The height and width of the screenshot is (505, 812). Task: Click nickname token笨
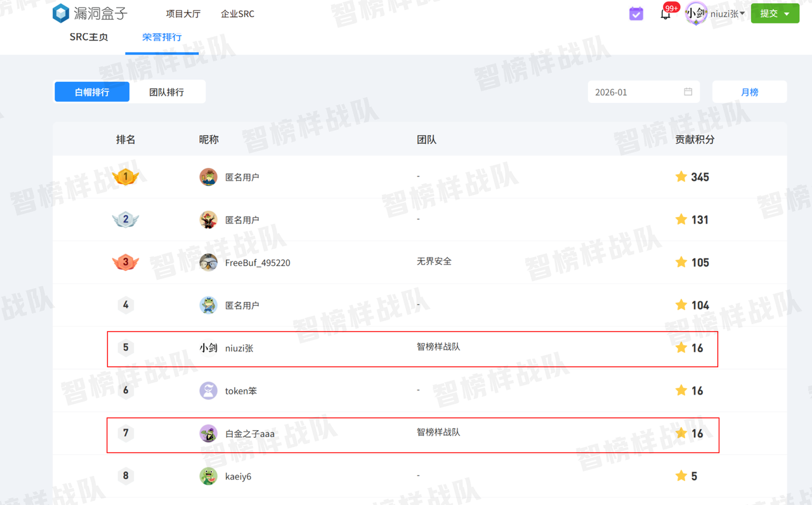(x=241, y=391)
